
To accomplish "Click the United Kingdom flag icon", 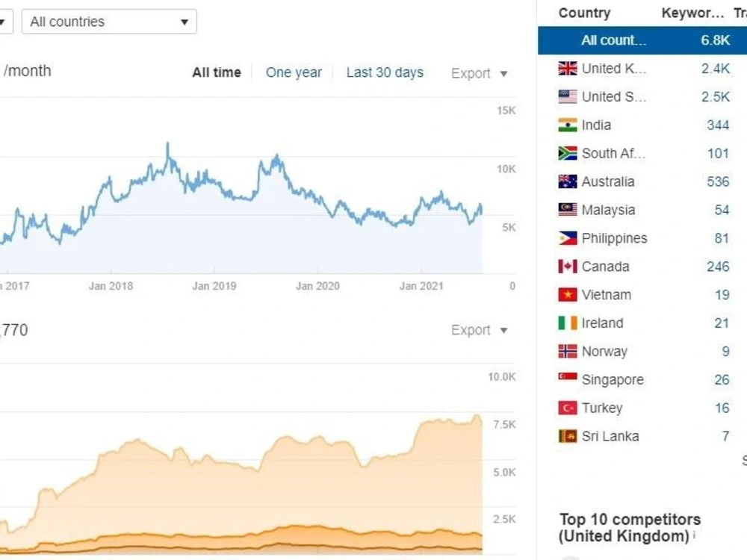I will [x=568, y=69].
